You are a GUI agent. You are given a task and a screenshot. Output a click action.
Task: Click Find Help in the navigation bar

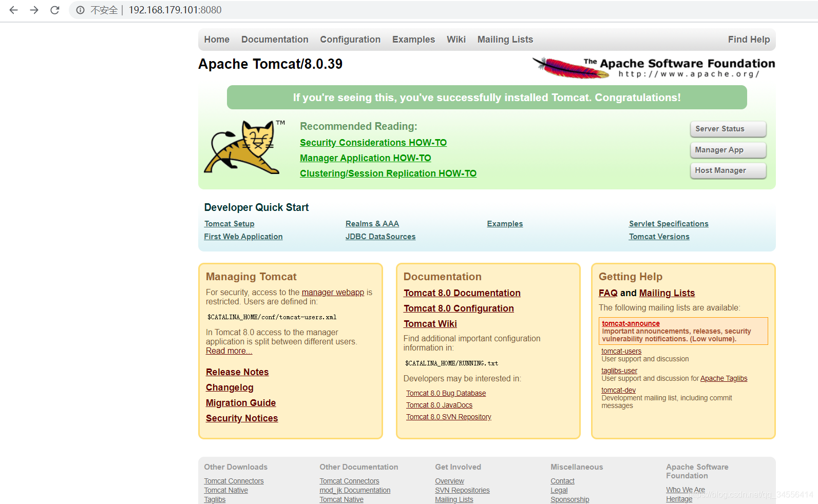click(749, 40)
